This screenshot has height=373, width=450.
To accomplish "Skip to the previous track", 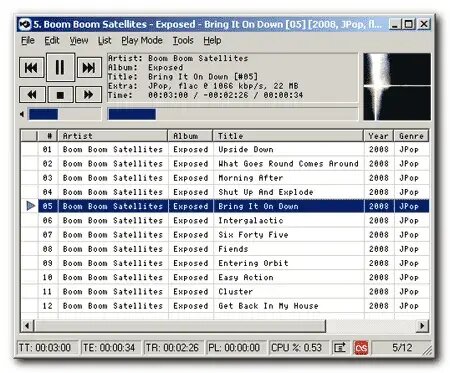I will [31, 68].
